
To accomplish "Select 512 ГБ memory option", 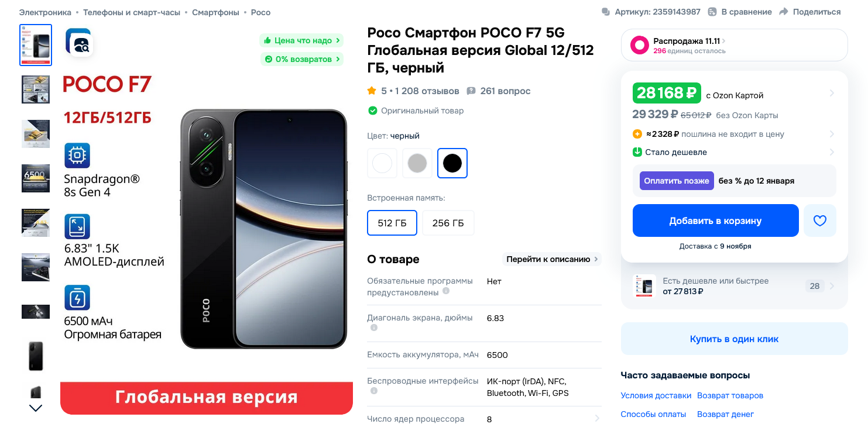I will (392, 223).
